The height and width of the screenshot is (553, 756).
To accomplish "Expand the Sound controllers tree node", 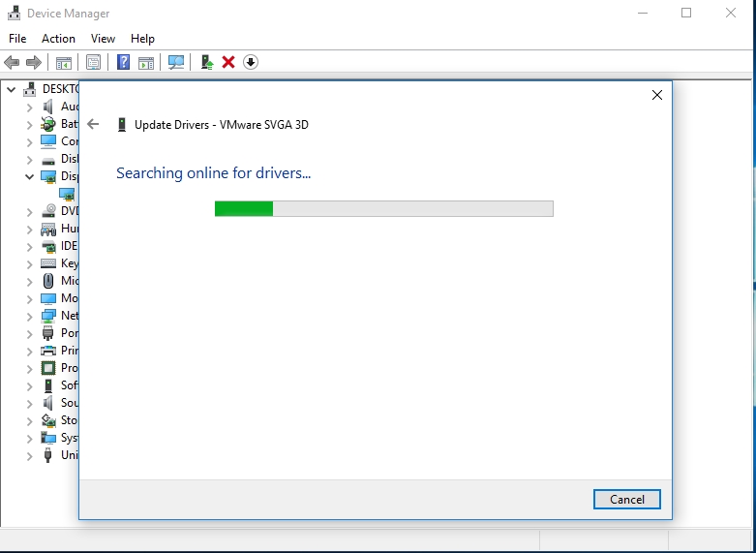I will coord(29,404).
